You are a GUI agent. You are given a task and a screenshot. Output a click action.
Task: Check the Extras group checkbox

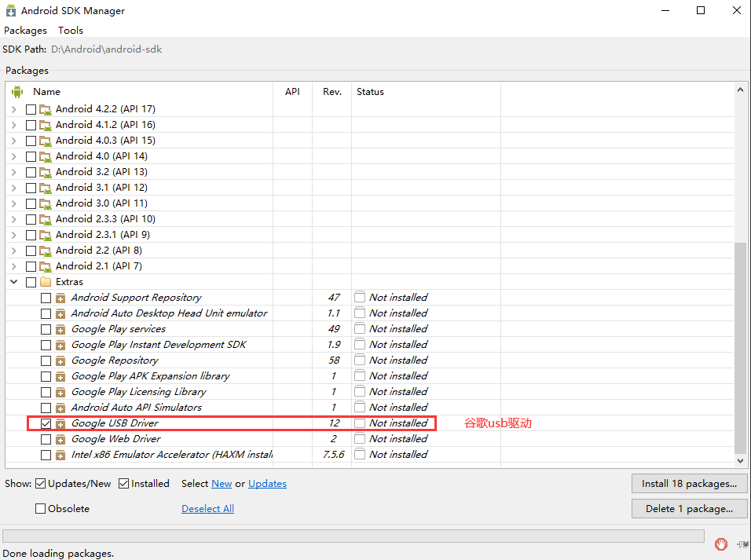pos(31,282)
